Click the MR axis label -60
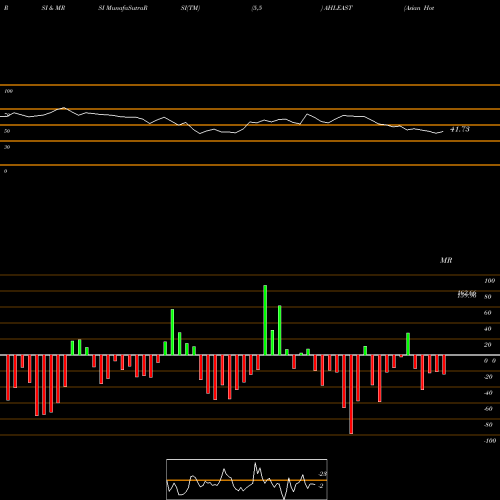This screenshot has height=500, width=500. (488, 409)
